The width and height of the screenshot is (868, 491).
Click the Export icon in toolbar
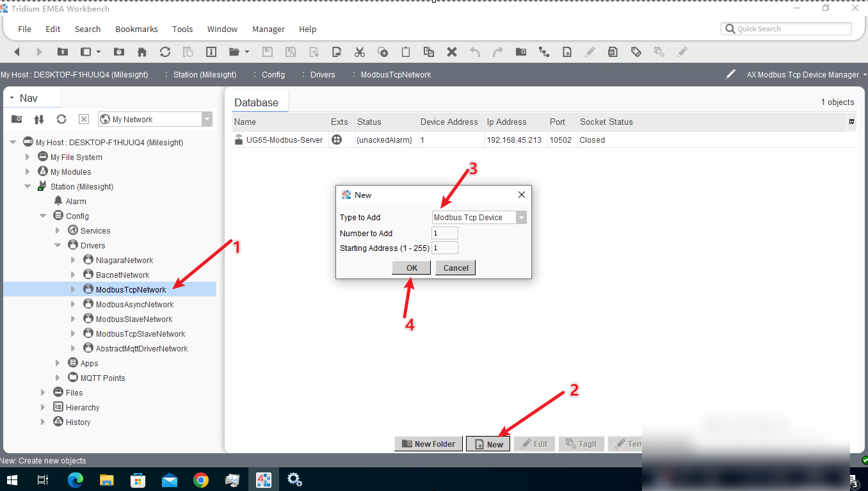point(337,52)
